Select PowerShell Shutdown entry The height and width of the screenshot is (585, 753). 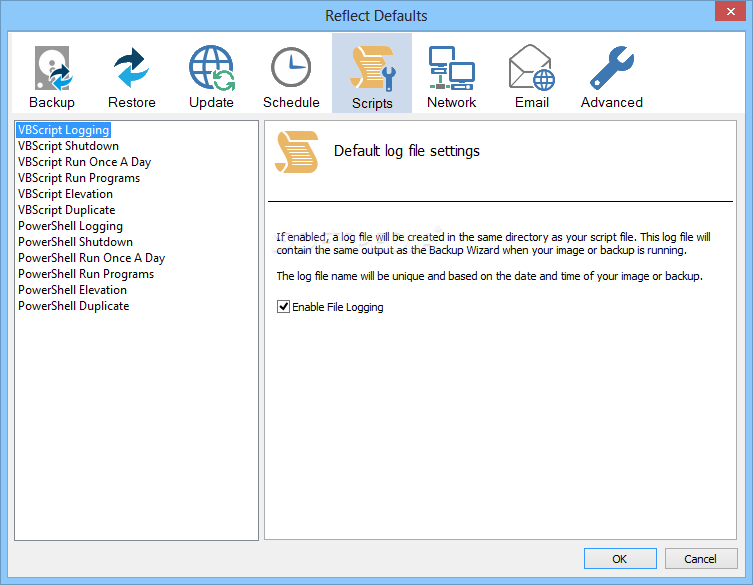75,242
